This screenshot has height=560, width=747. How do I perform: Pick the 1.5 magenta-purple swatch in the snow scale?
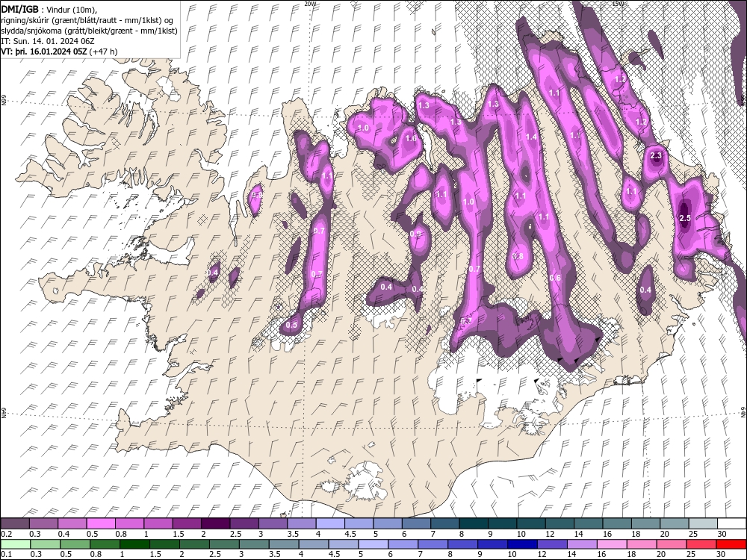click(x=187, y=524)
